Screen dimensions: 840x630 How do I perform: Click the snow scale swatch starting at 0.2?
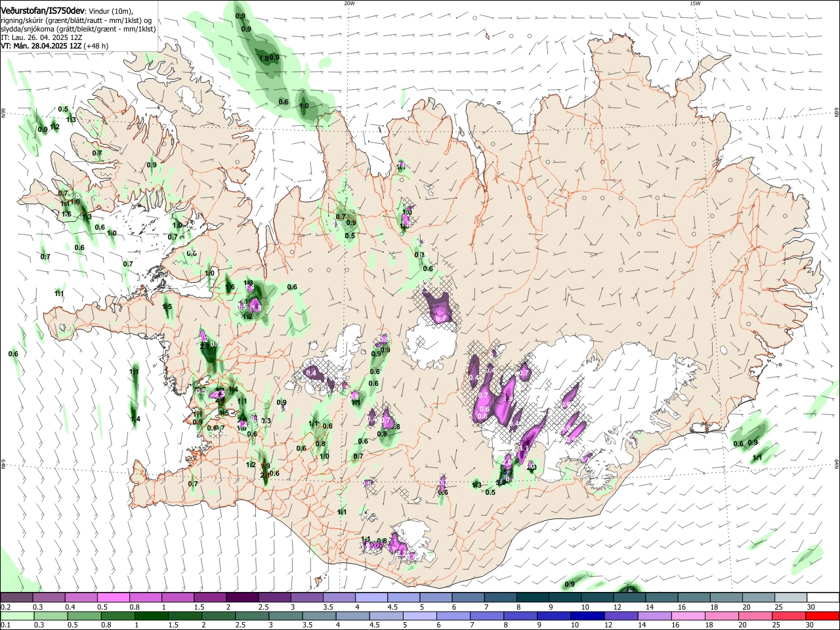(16, 598)
